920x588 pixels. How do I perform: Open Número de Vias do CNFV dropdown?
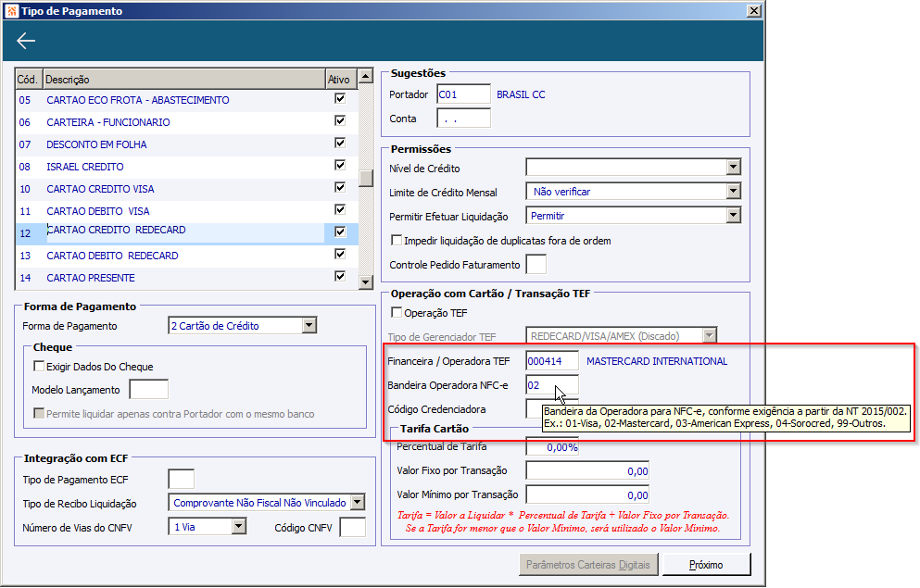238,527
